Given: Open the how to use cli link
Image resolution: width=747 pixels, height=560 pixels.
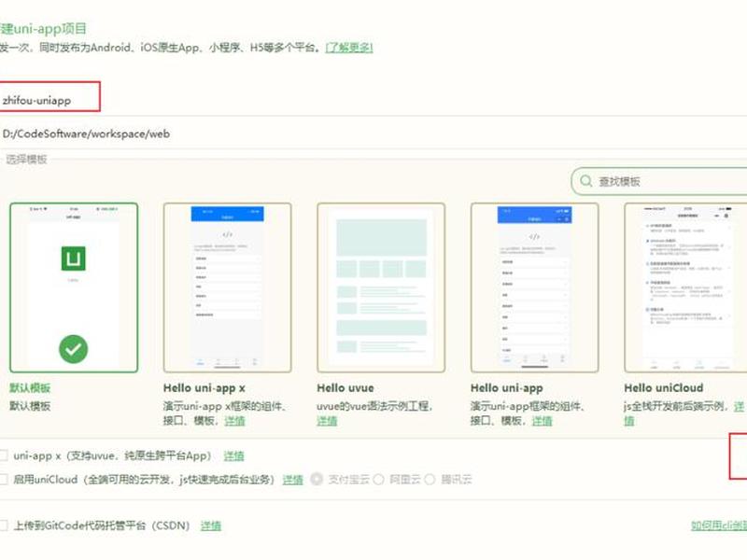Looking at the screenshot, I should click(719, 525).
